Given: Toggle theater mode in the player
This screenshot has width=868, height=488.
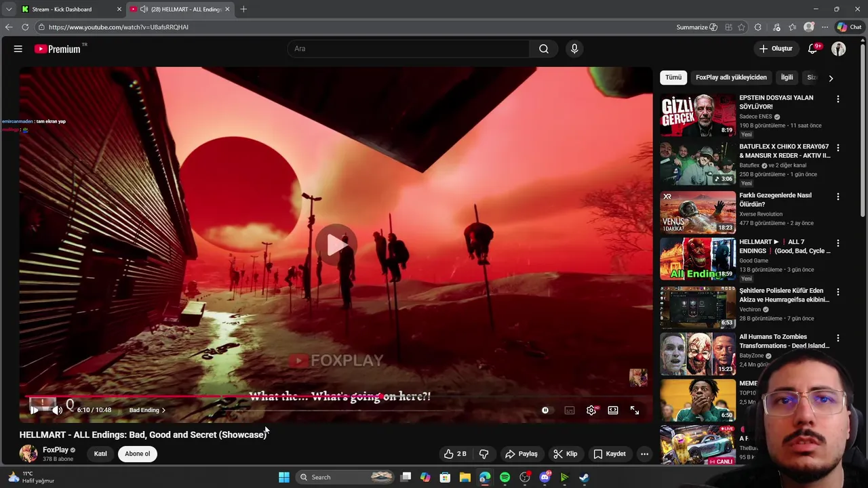Looking at the screenshot, I should point(613,410).
